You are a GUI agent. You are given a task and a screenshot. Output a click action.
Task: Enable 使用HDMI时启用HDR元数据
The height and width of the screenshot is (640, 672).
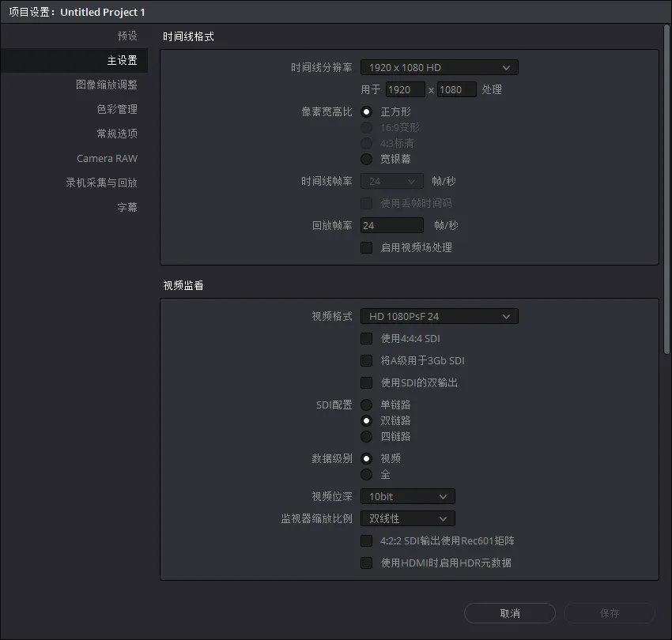pos(366,563)
